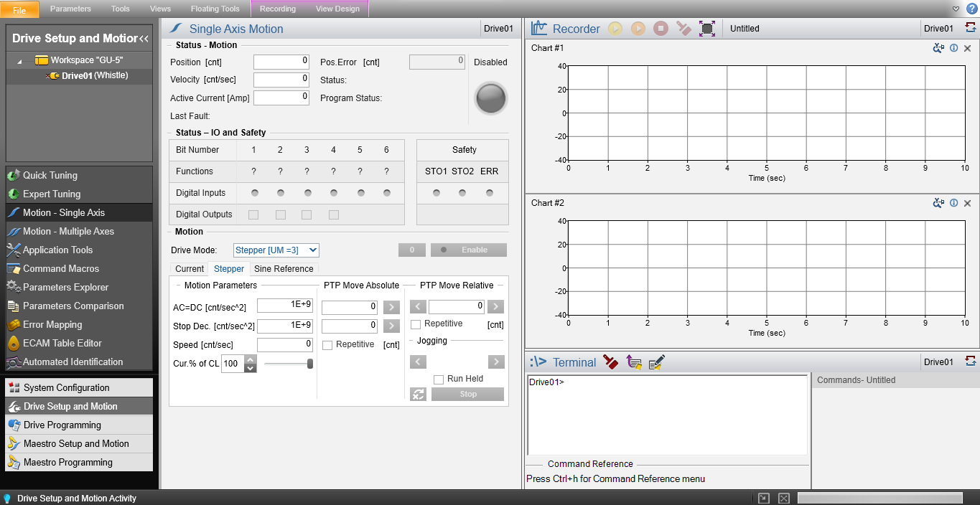Open the Drive Mode dropdown
The width and height of the screenshot is (980, 505).
point(276,250)
